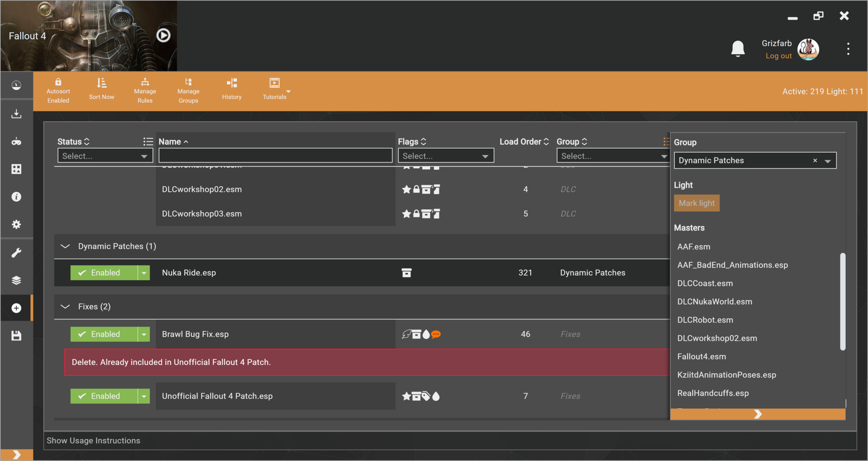Open Manage Groups
Viewport: 868px width, 461px height.
coord(189,91)
